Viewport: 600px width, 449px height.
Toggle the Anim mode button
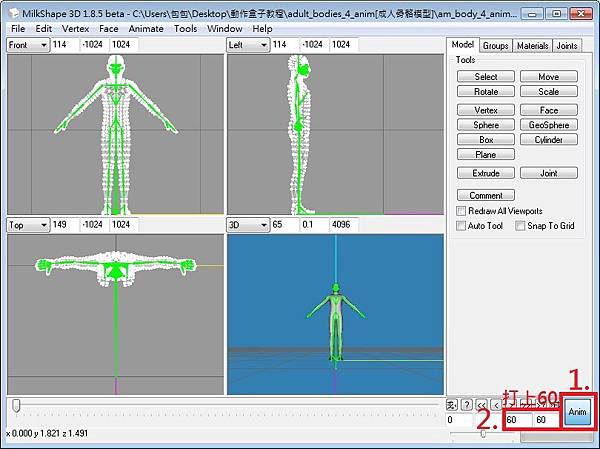pyautogui.click(x=577, y=411)
